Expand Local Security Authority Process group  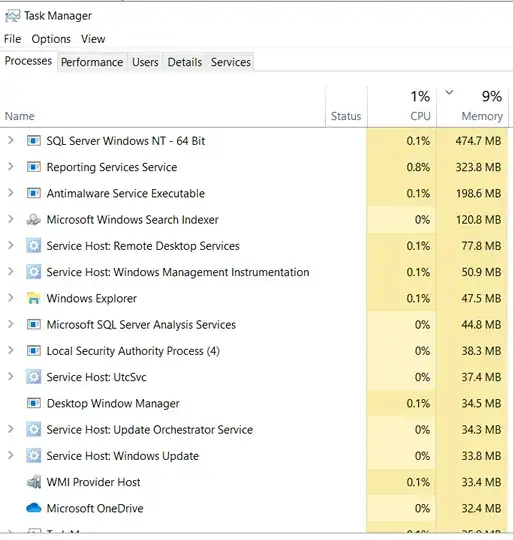11,351
